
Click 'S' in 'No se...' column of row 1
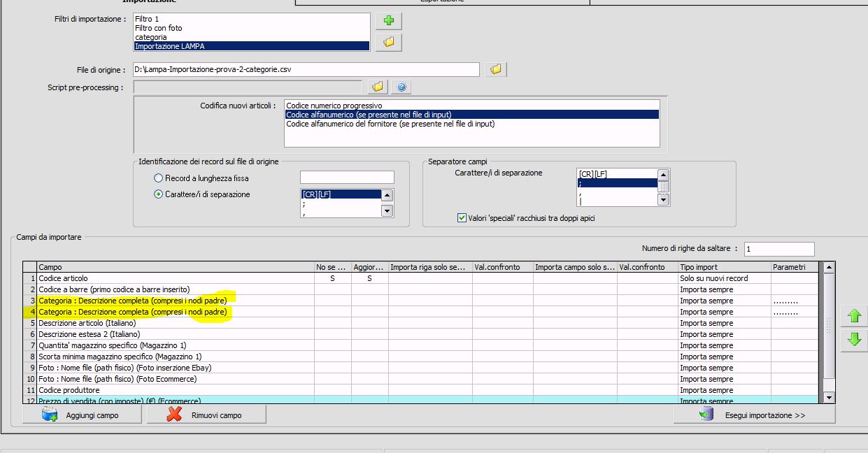(333, 278)
